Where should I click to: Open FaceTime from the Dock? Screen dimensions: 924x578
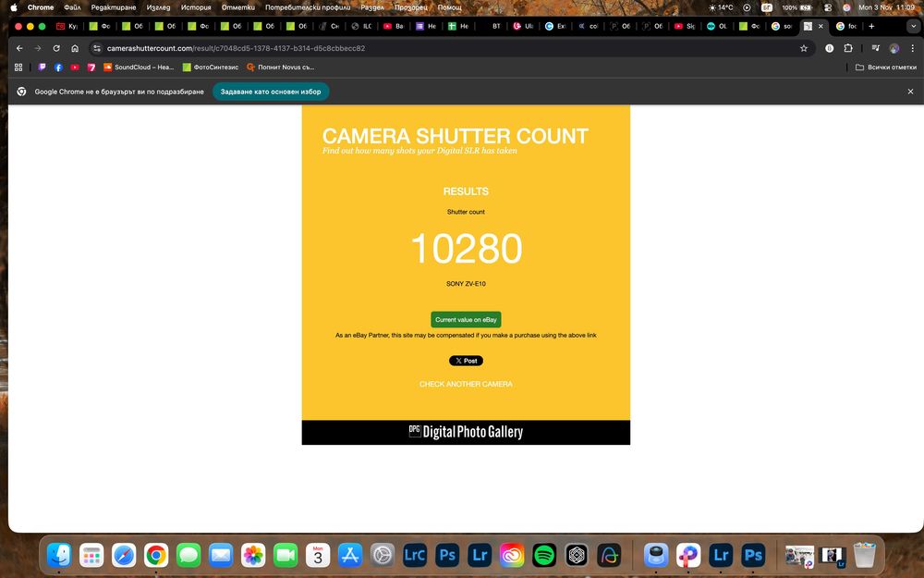coord(286,555)
